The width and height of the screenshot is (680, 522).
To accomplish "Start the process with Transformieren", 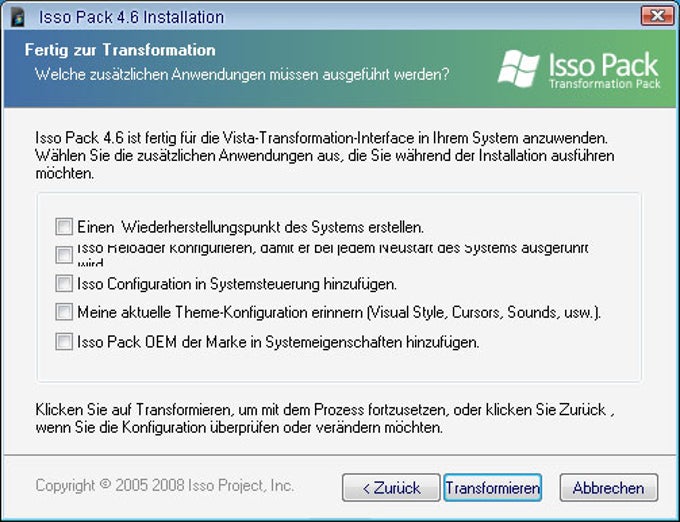I will click(493, 488).
